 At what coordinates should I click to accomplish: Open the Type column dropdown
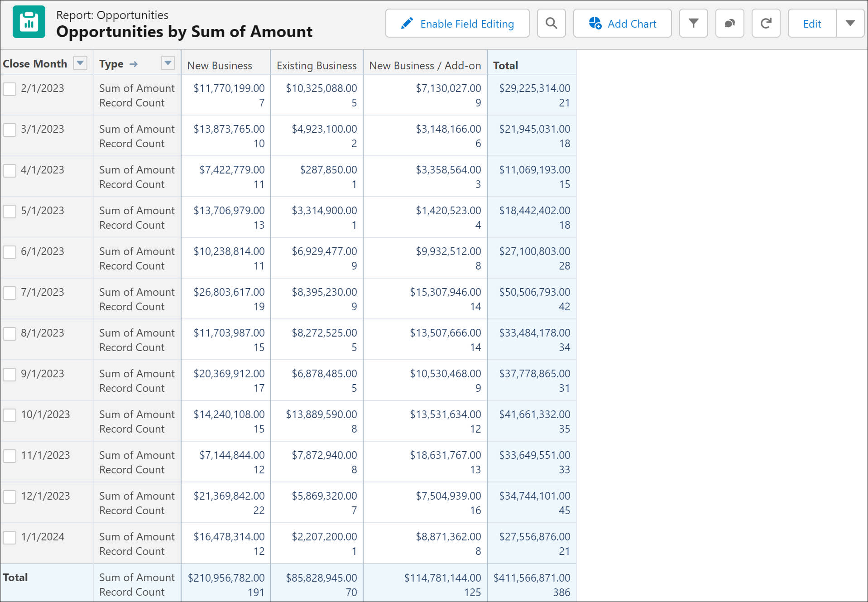(168, 63)
